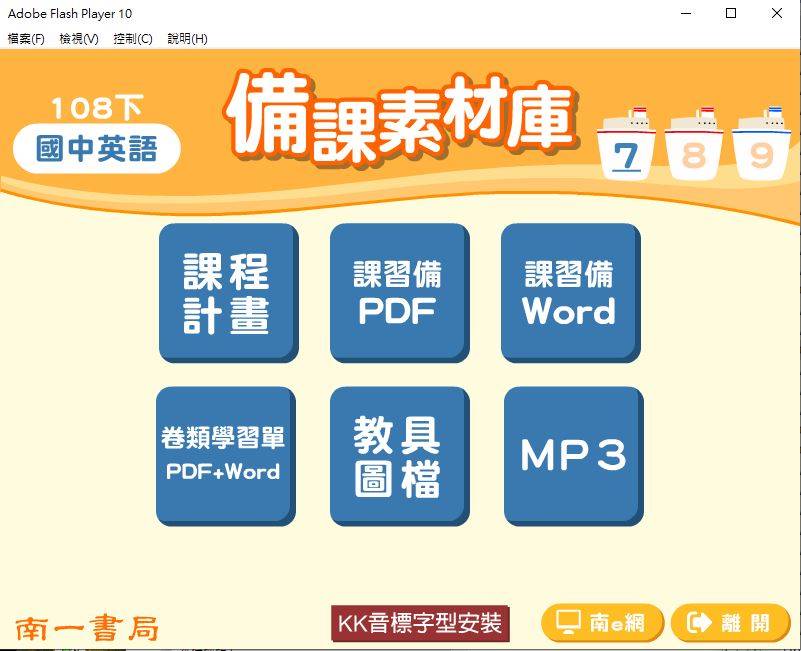The width and height of the screenshot is (801, 651).
Task: Select the grade 7 ship icon
Action: point(626,145)
